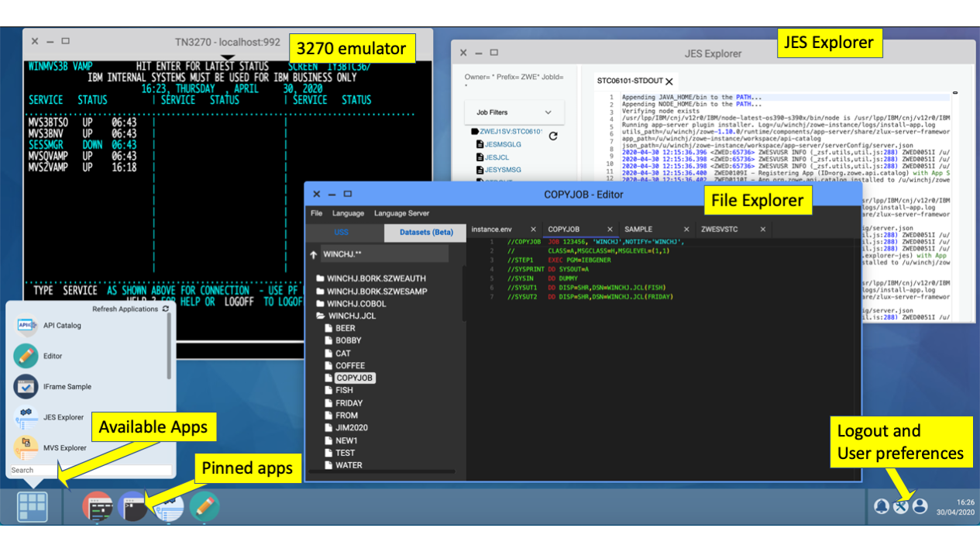The width and height of the screenshot is (980, 552).
Task: Close the instance.env editor tab
Action: [x=533, y=229]
